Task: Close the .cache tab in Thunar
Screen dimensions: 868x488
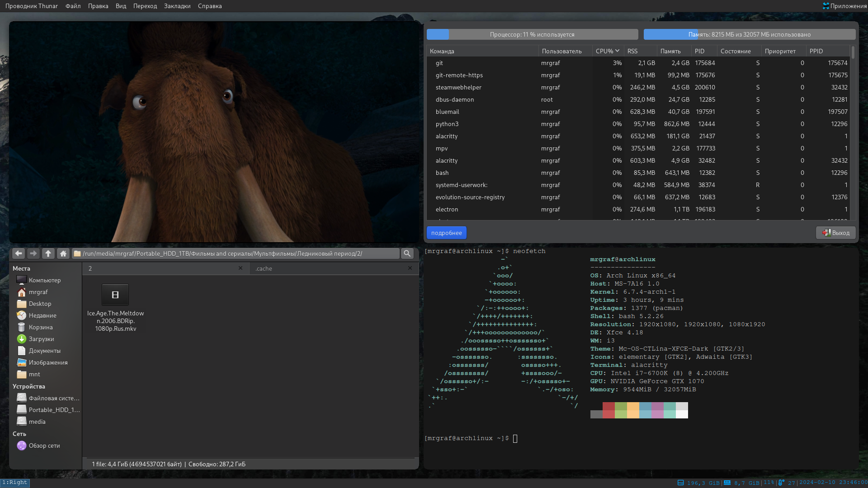Action: (x=410, y=268)
